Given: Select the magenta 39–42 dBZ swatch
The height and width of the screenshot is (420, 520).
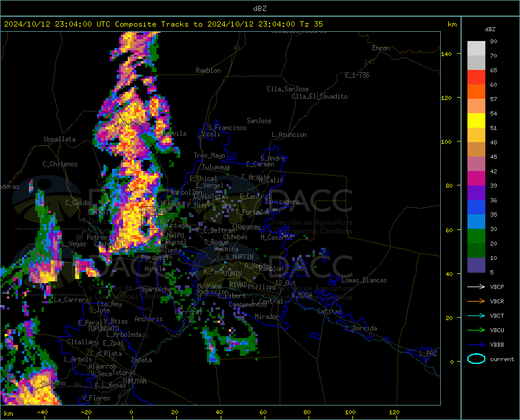Looking at the screenshot, I should pyautogui.click(x=476, y=179).
